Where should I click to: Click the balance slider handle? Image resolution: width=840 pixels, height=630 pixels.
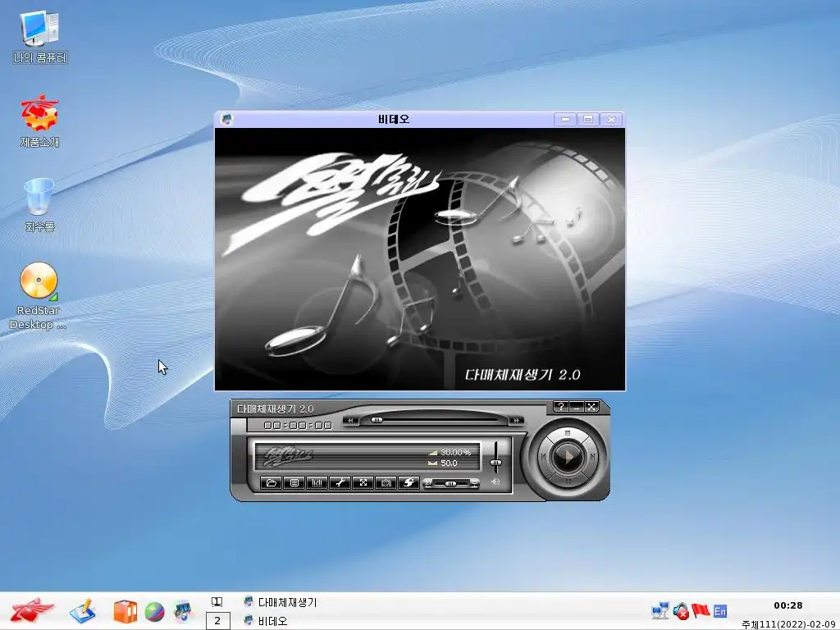[x=450, y=484]
